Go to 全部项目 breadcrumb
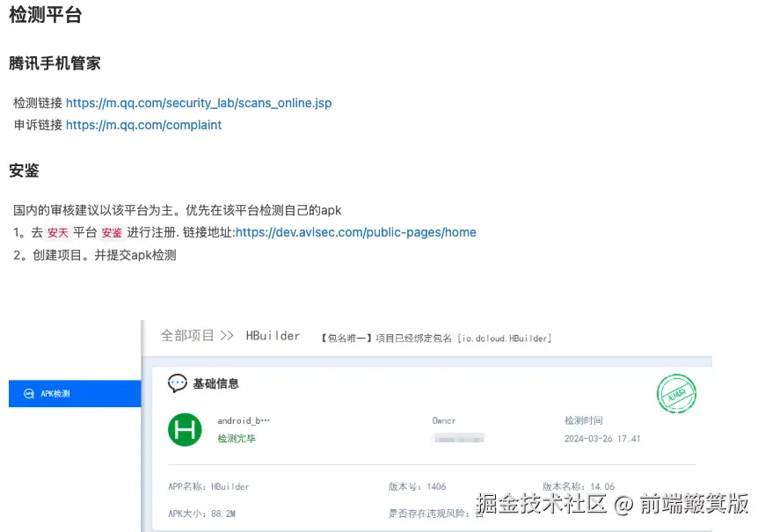765x532 pixels. [187, 336]
